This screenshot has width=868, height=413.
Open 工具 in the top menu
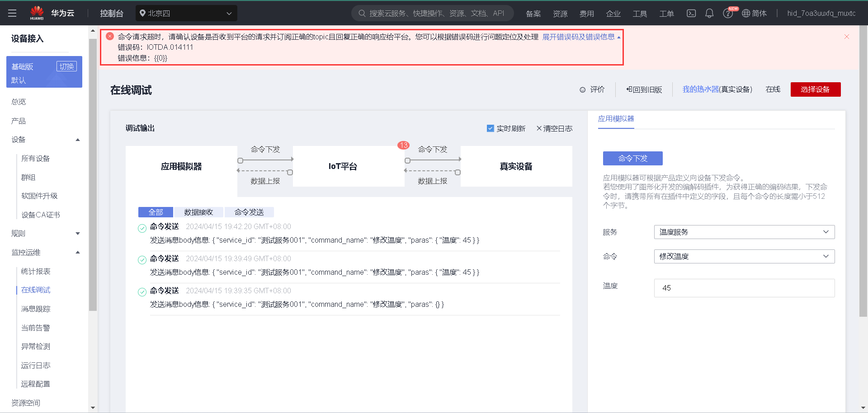[640, 14]
